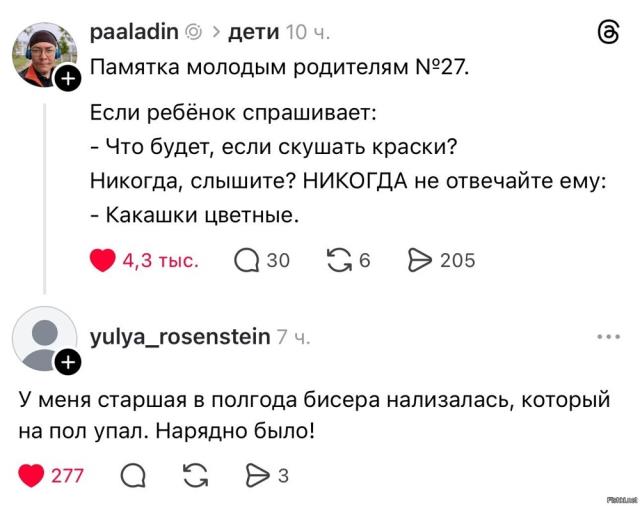
Task: Follow yulya_rosenstein via the avatar plus badge
Action: (67, 361)
